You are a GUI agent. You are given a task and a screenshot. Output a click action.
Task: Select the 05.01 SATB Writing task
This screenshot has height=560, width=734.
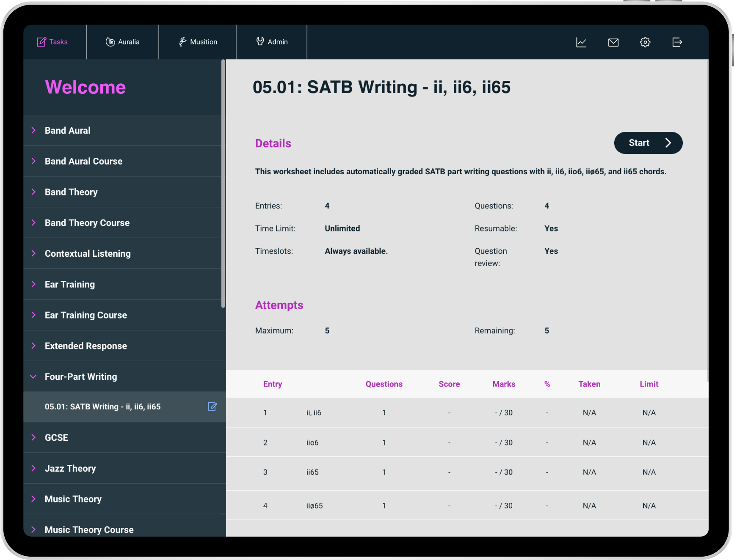coord(103,406)
